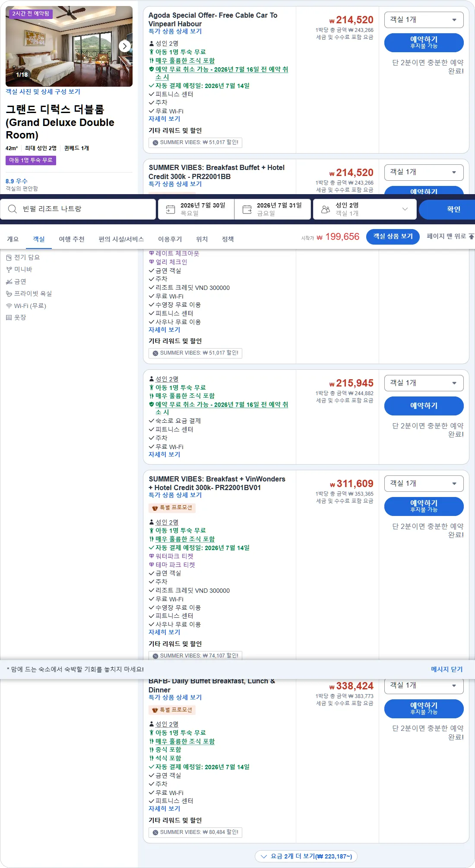475x868 pixels.
Task: Click the 워터파크 티켓 diamond icon
Action: [152, 556]
